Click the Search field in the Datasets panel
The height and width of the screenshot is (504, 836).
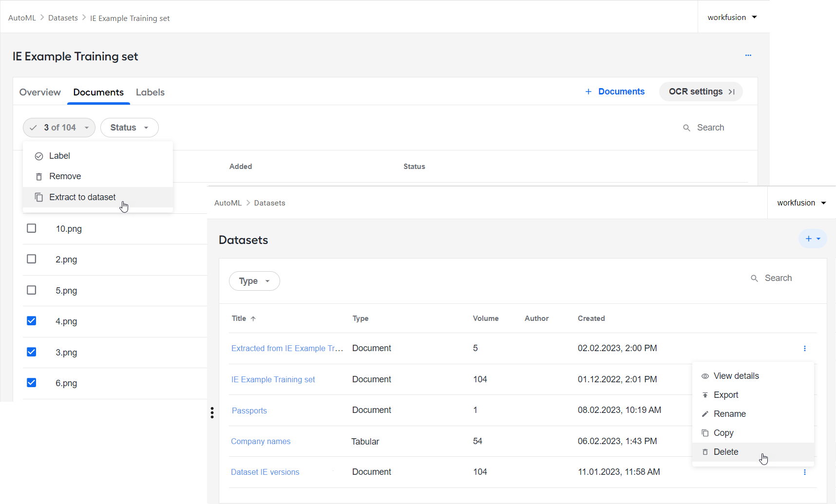pos(778,278)
